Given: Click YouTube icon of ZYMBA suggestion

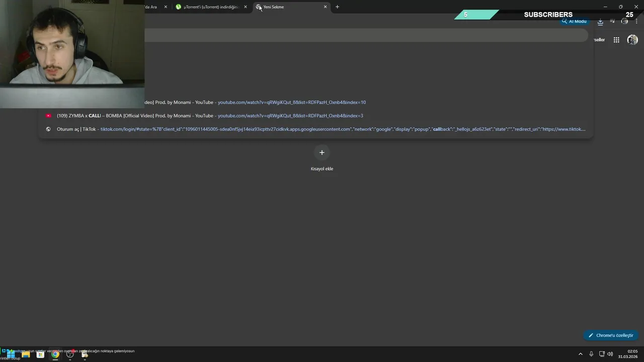Looking at the screenshot, I should (48, 116).
